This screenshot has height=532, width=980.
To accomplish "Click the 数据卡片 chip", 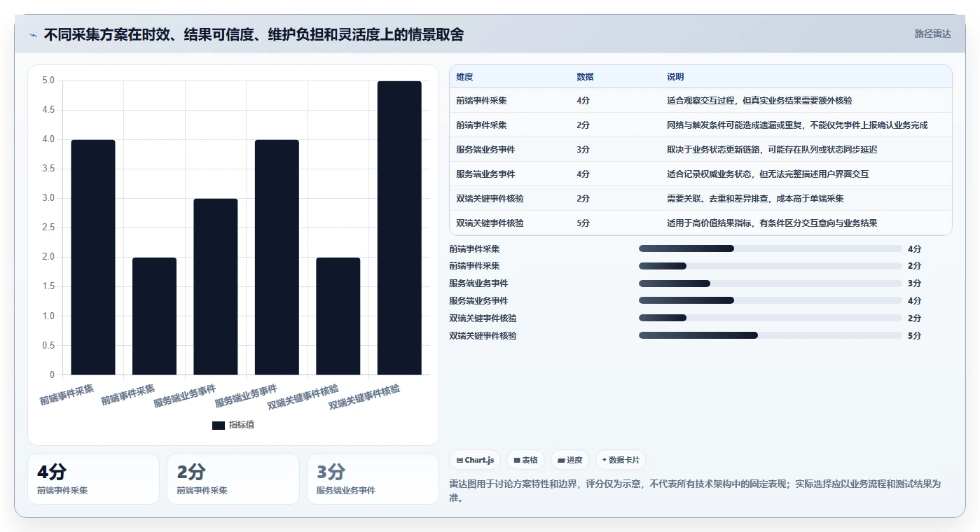I will coord(621,460).
